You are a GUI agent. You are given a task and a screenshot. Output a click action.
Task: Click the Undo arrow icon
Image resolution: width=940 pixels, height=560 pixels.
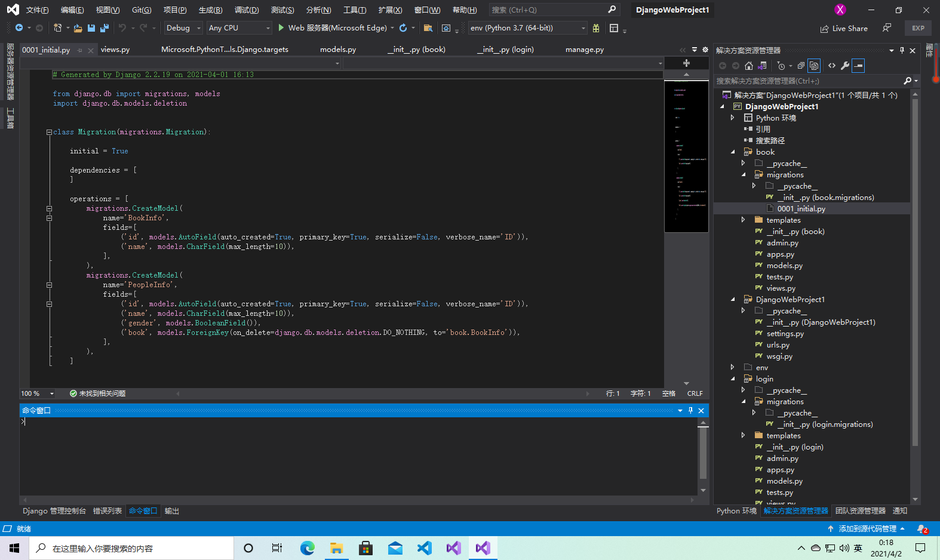(x=122, y=28)
